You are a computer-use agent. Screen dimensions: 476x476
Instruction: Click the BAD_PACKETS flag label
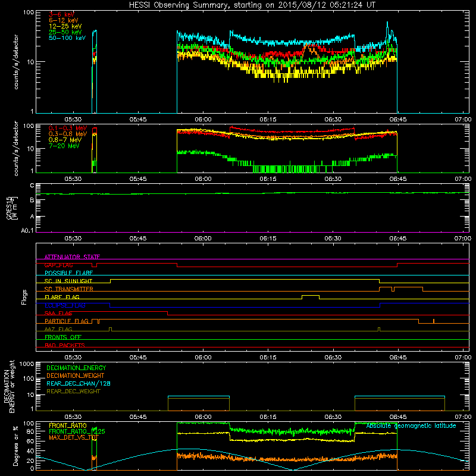pyautogui.click(x=65, y=345)
